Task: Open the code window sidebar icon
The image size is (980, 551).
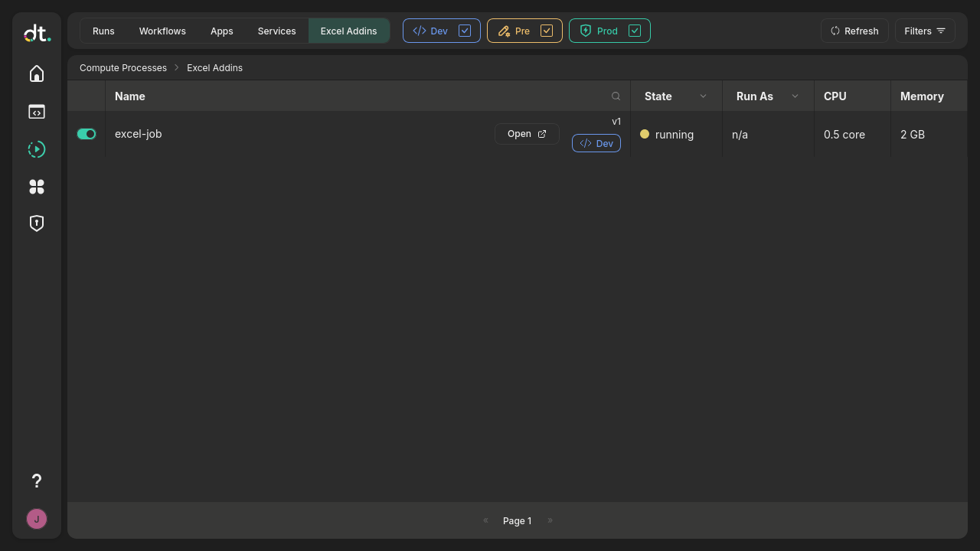Action: [x=37, y=112]
